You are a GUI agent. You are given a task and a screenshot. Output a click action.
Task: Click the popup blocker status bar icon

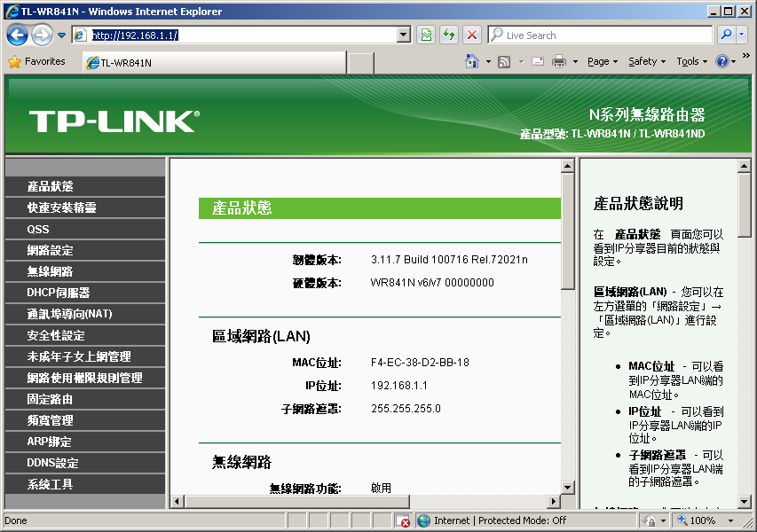[x=403, y=520]
